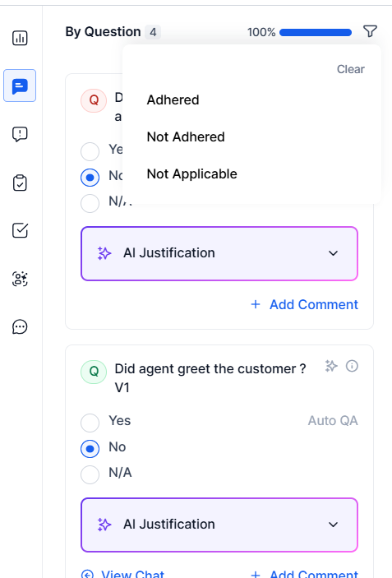The image size is (392, 578).
Task: Expand AI Justification under greet question
Action: (x=219, y=525)
